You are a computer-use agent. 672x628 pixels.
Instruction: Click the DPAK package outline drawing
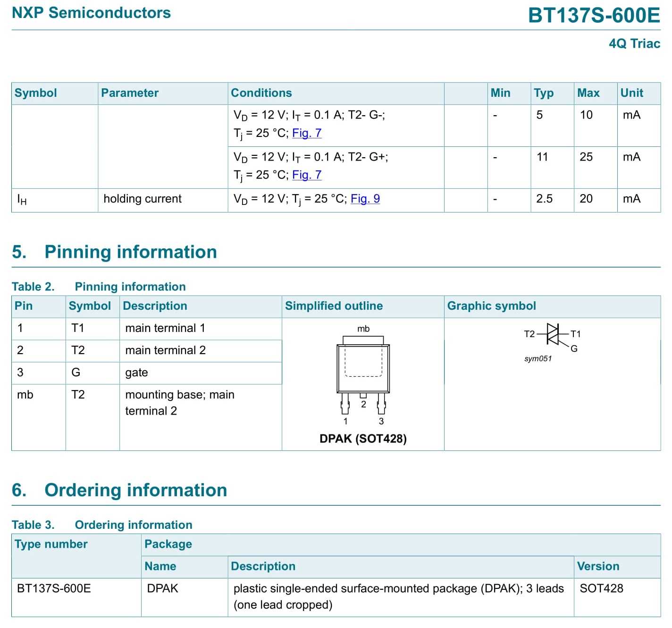coord(363,375)
